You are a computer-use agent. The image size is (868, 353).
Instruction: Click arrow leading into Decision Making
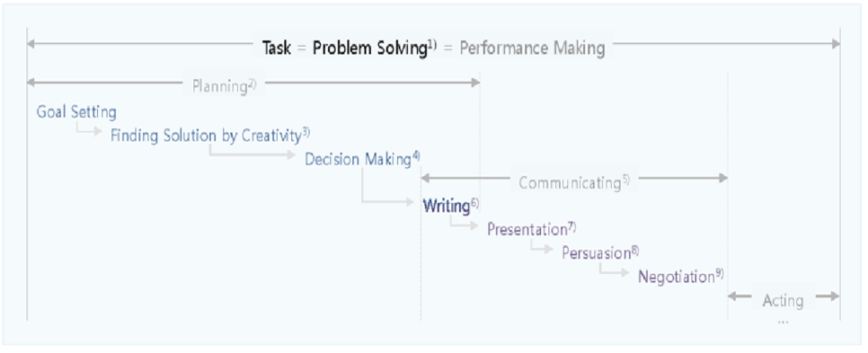click(x=252, y=152)
